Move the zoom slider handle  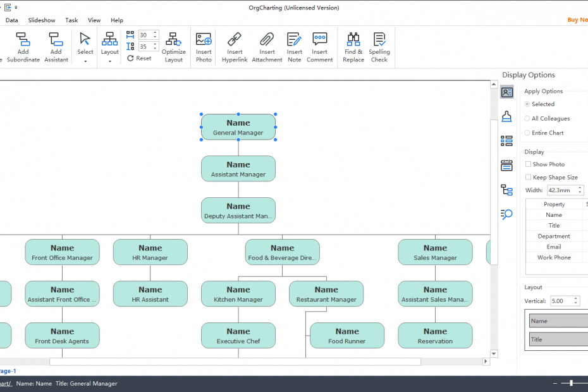pos(571,383)
